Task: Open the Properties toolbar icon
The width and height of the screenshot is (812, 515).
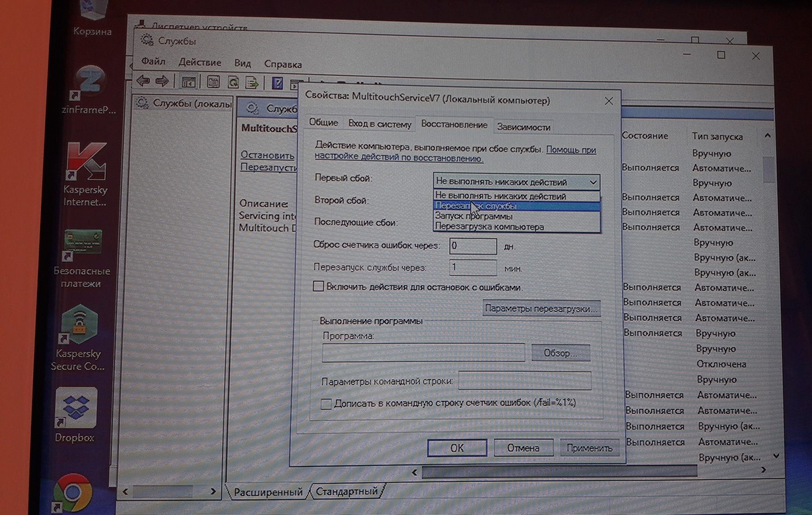Action: click(213, 82)
